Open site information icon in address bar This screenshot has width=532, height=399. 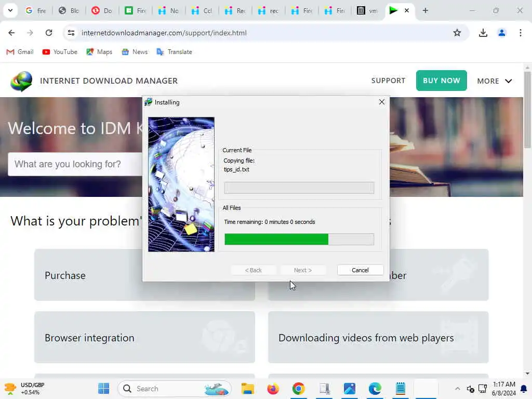(71, 33)
